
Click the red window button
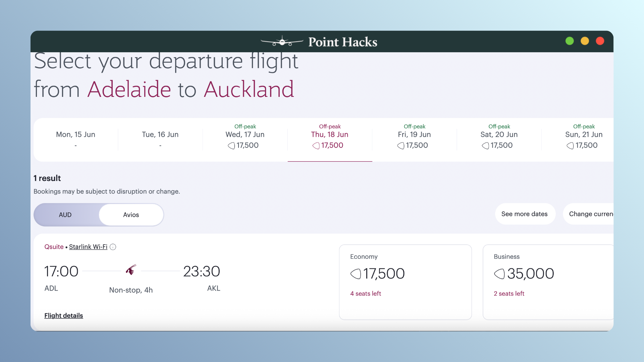pyautogui.click(x=600, y=41)
